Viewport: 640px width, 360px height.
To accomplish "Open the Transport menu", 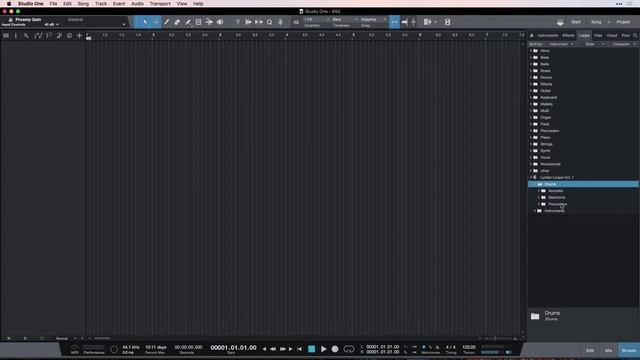I will (160, 4).
